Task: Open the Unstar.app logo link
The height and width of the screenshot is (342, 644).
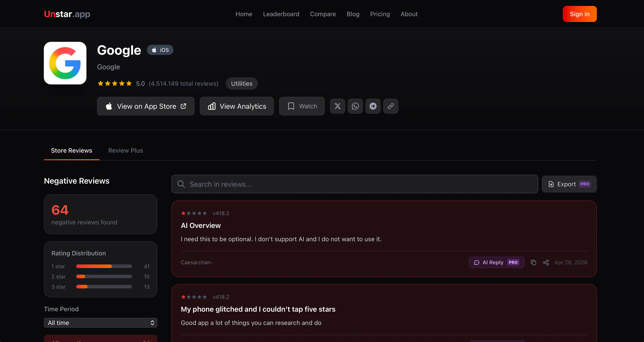Action: (x=67, y=14)
